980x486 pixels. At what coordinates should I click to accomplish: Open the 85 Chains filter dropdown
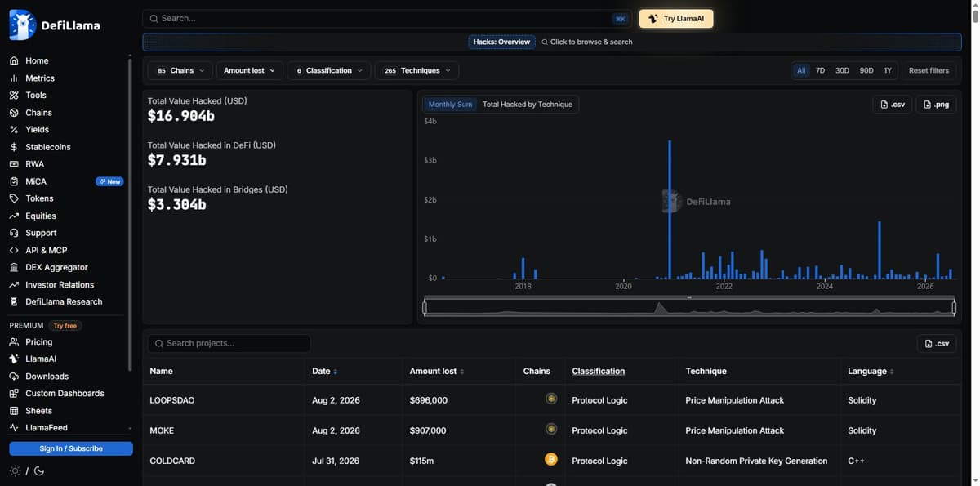click(x=180, y=71)
